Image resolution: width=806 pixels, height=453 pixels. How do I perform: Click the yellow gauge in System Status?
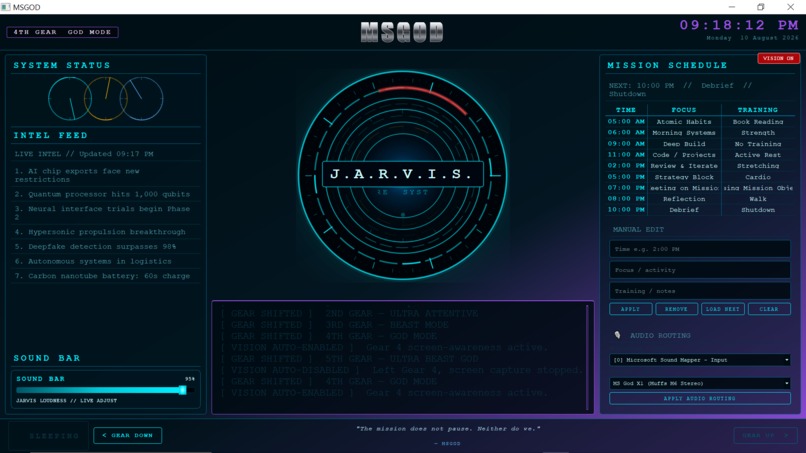tap(105, 99)
